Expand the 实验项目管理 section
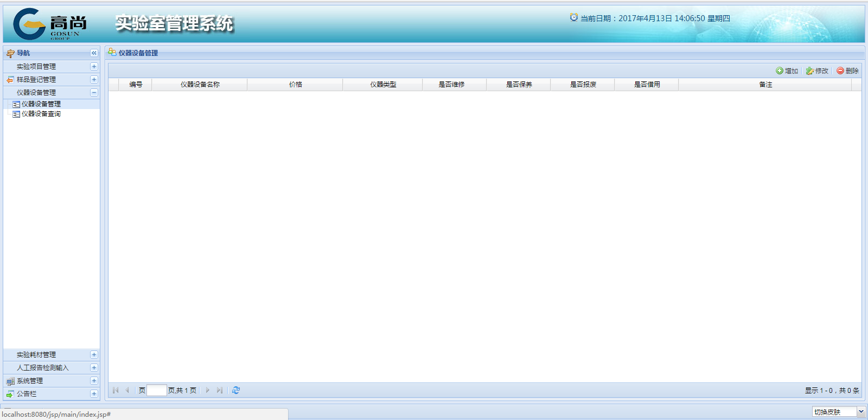Viewport: 868px width, 420px height. 94,66
